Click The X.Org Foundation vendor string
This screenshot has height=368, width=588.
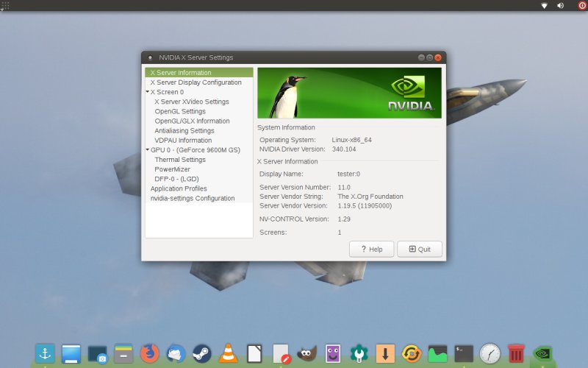pos(370,197)
